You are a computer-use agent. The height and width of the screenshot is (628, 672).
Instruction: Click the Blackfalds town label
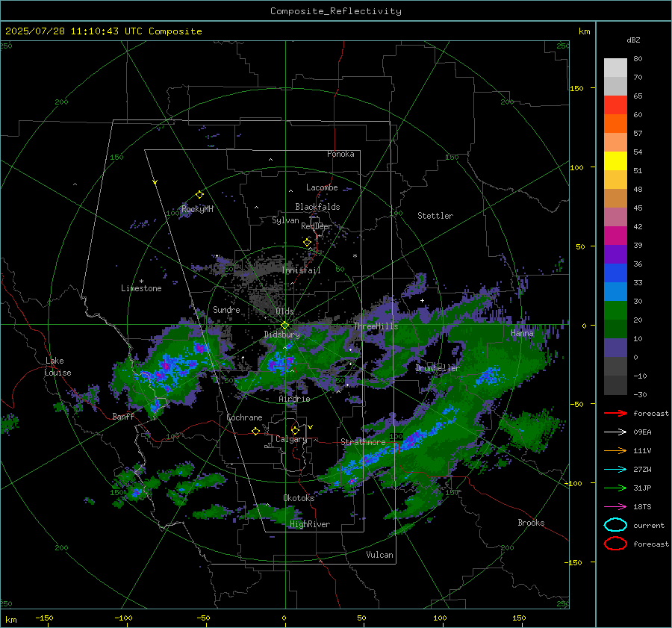pos(317,207)
